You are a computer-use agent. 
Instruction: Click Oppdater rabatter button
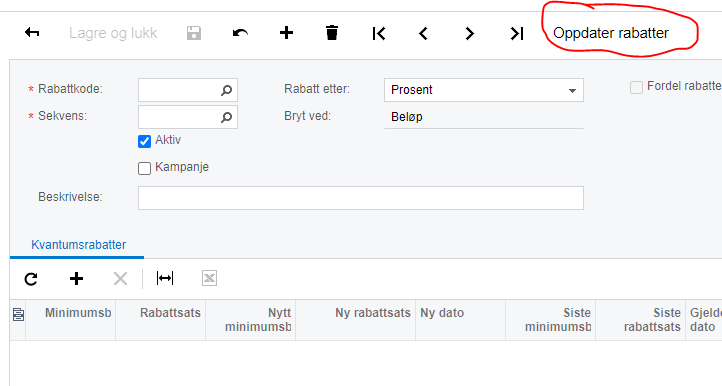click(611, 33)
